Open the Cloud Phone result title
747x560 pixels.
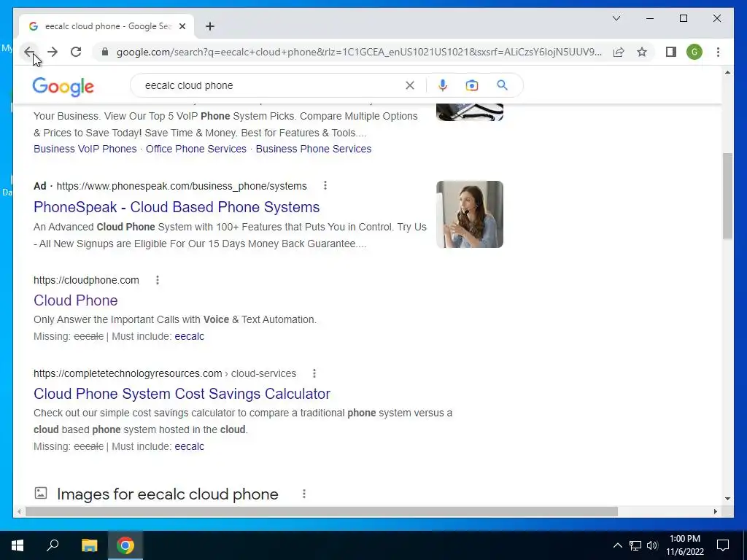[76, 300]
